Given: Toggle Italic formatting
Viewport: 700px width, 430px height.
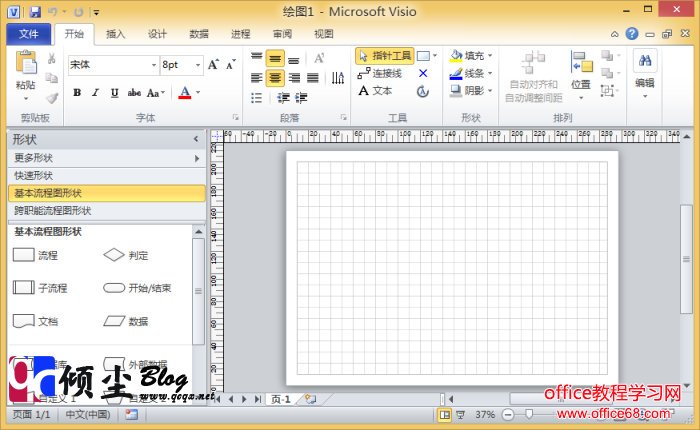Looking at the screenshot, I should point(95,92).
